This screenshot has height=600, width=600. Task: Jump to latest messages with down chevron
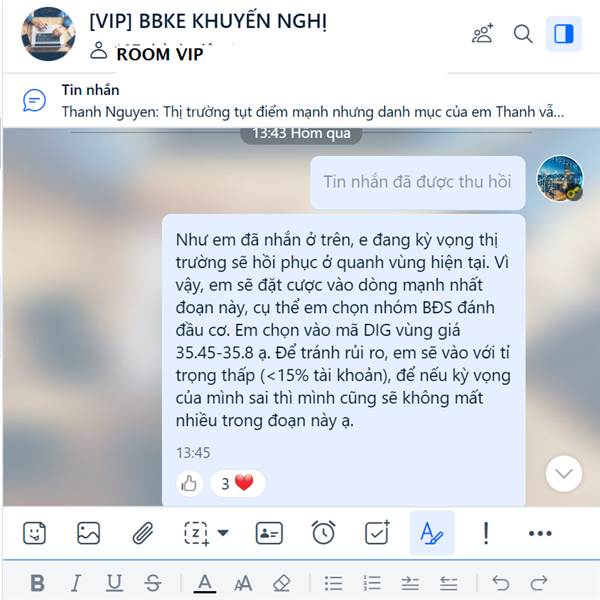click(564, 473)
